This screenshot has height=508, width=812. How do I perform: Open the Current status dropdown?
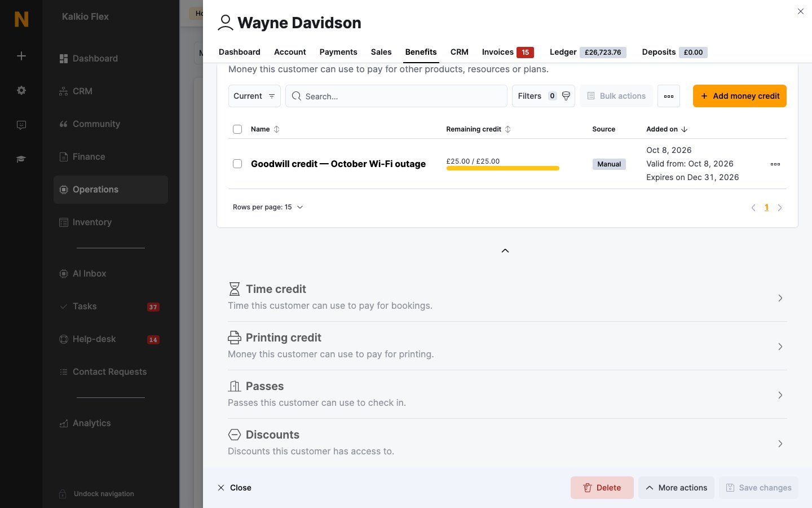pos(254,96)
